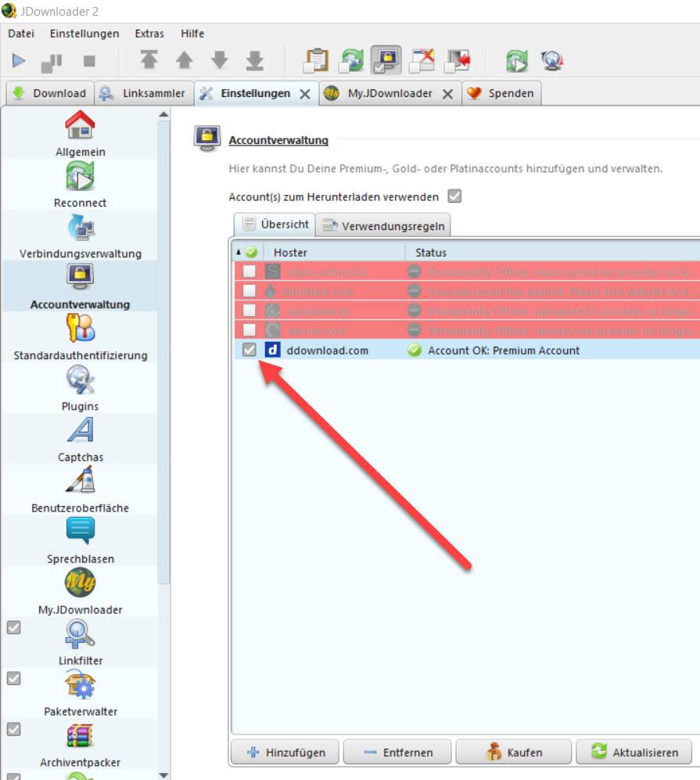Viewport: 700px width, 780px height.
Task: Enable the fourth red account row checkbox
Action: coord(249,330)
